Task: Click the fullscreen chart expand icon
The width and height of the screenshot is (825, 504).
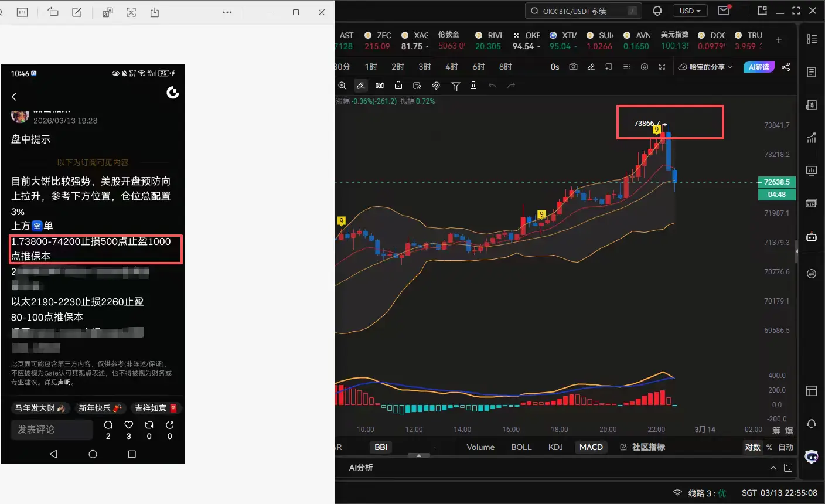Action: coord(662,67)
